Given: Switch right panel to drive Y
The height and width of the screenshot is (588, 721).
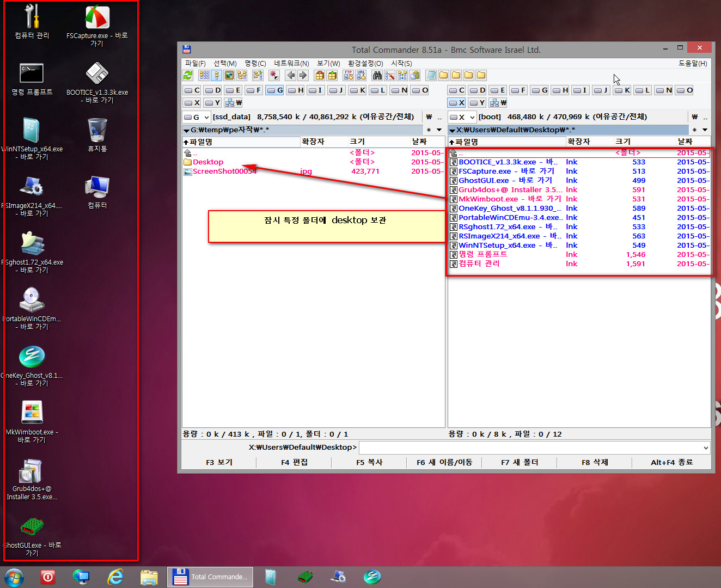Looking at the screenshot, I should 478,102.
